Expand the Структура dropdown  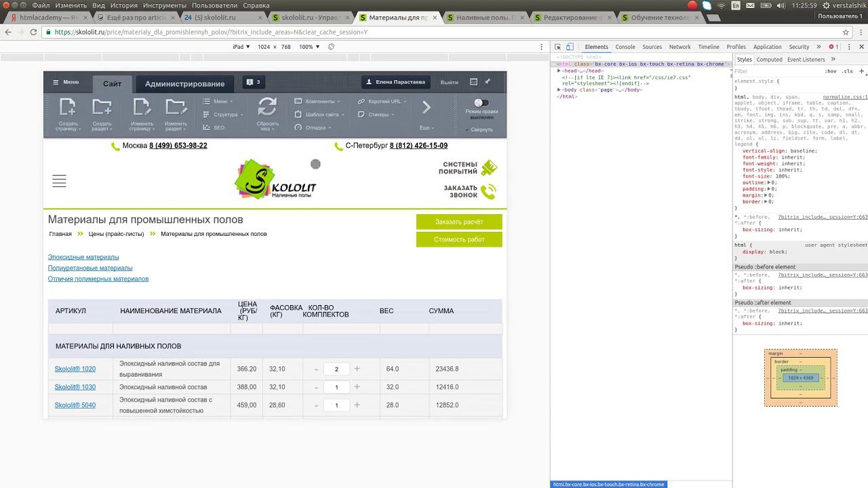[x=224, y=115]
